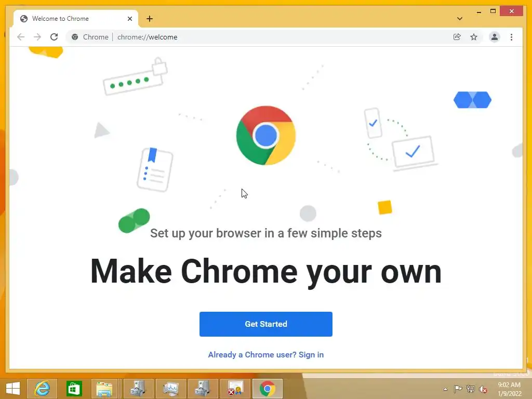Close the Welcome to Chrome tab
The image size is (532, 399).
[x=129, y=19]
